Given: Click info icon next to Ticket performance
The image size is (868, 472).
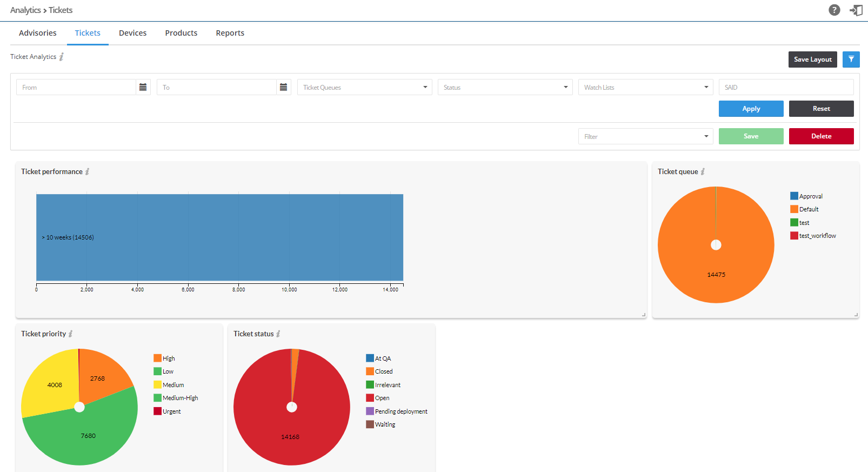Looking at the screenshot, I should pyautogui.click(x=88, y=171).
